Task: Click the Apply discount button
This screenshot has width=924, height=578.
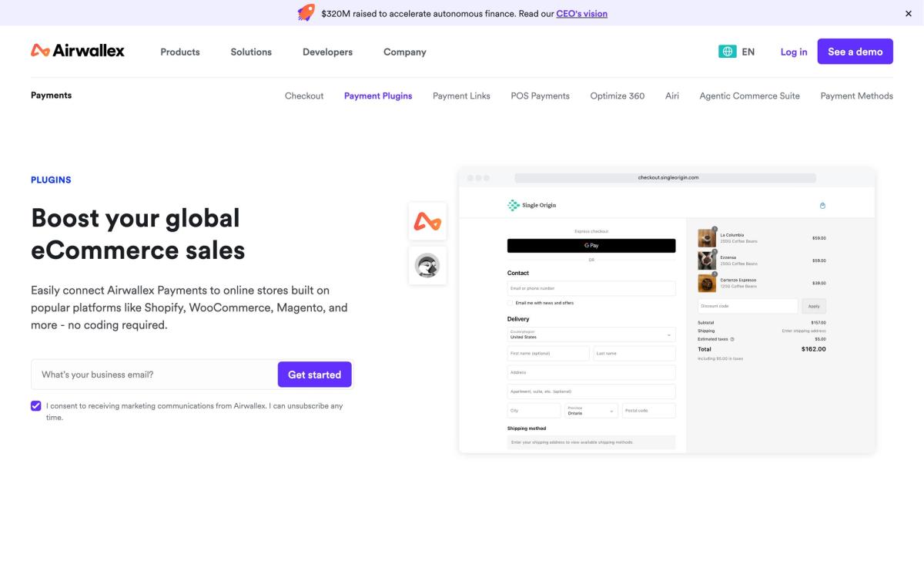Action: [x=814, y=306]
